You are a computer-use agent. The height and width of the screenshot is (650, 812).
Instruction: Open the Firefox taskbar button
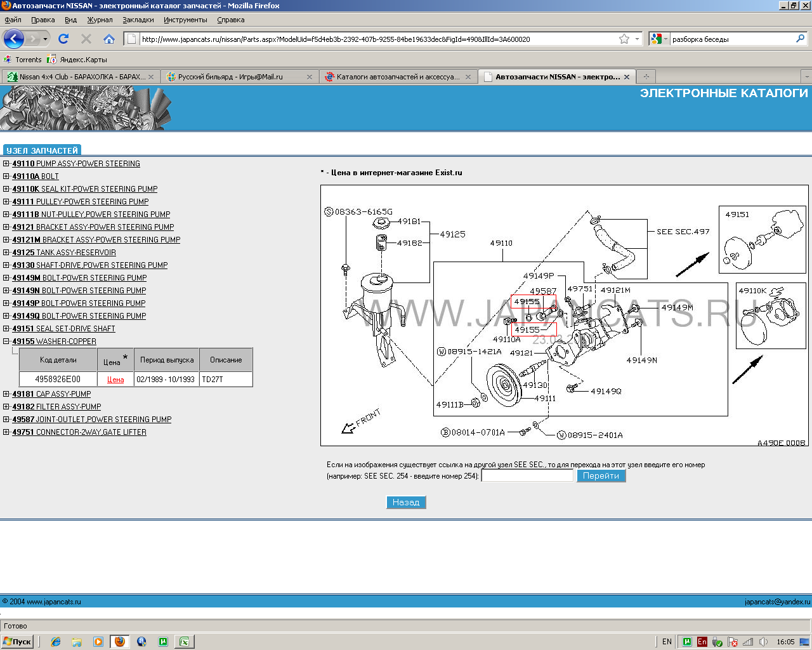119,642
